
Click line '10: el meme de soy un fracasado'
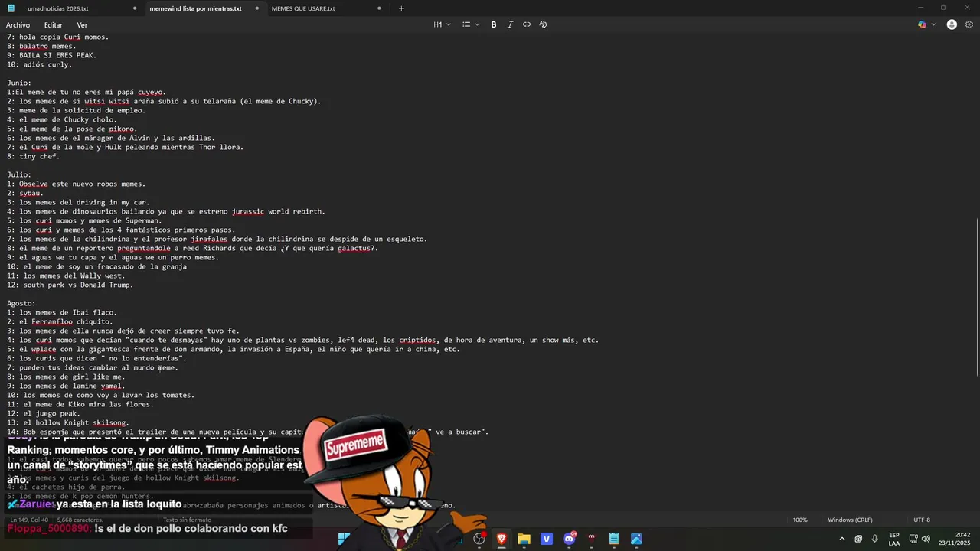(97, 266)
